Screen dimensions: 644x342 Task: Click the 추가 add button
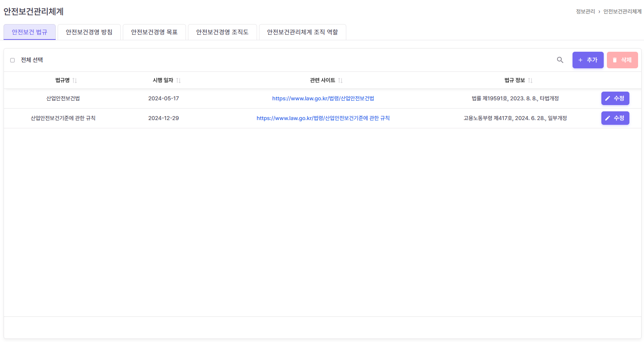(x=588, y=60)
